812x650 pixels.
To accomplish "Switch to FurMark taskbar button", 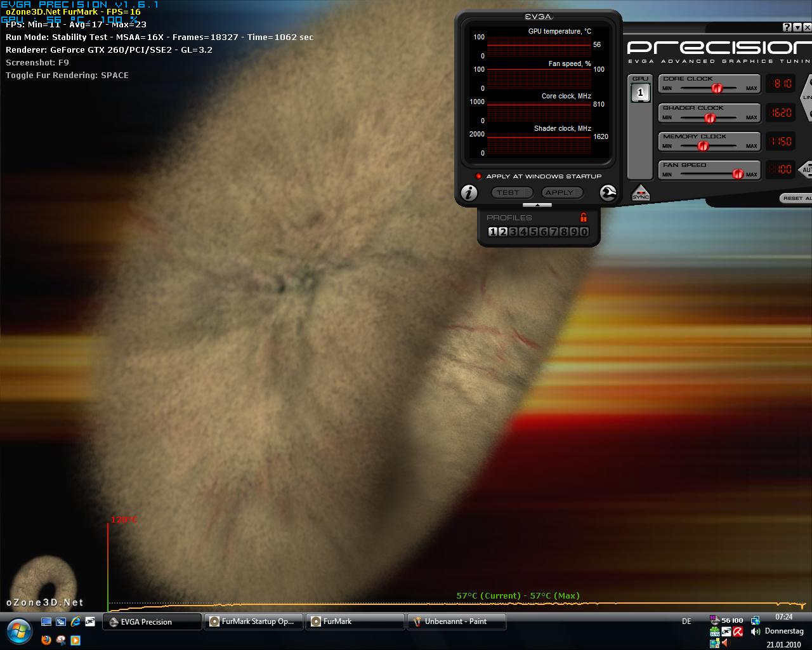I will point(355,621).
